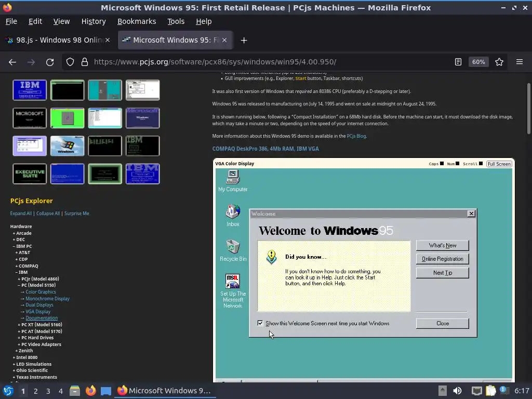Click Collapse All link
Viewport: 532px width, 399px height.
click(48, 214)
